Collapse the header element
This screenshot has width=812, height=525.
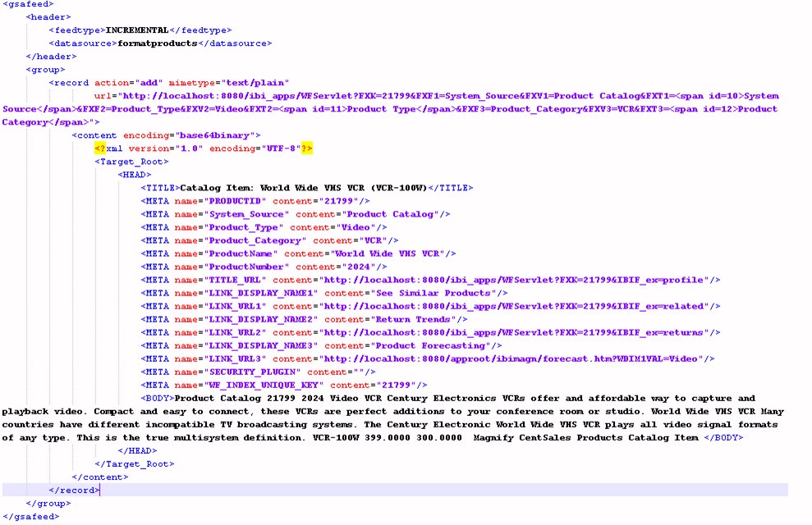click(48, 16)
